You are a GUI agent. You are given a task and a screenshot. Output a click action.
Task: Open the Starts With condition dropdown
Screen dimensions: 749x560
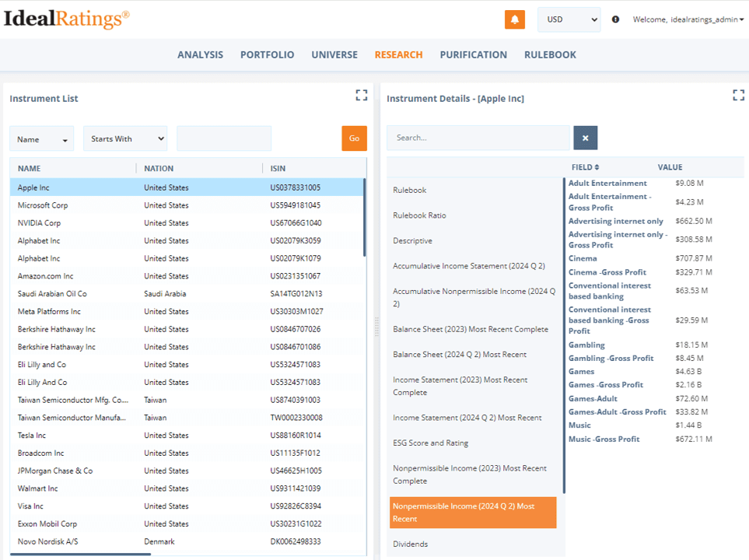pos(126,138)
